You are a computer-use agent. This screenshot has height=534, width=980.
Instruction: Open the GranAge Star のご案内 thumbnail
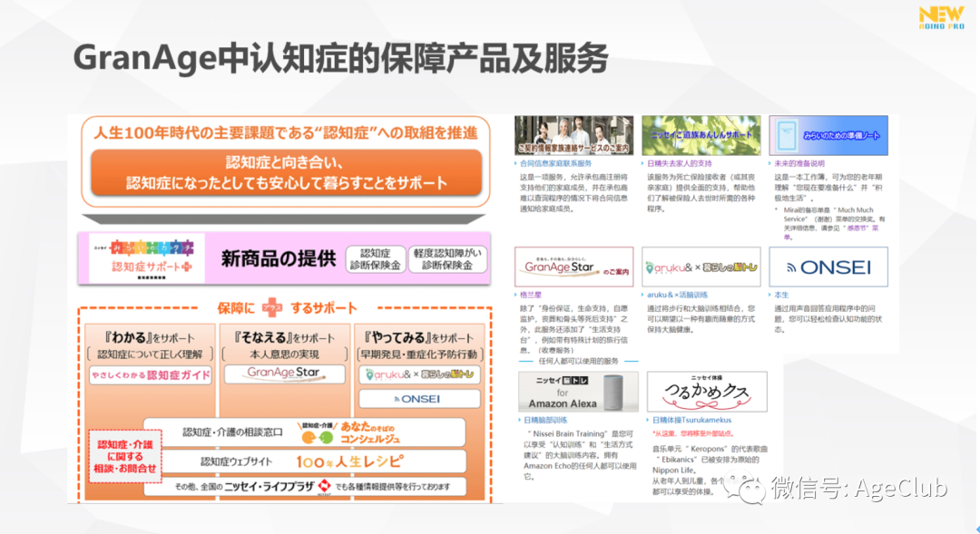click(573, 267)
